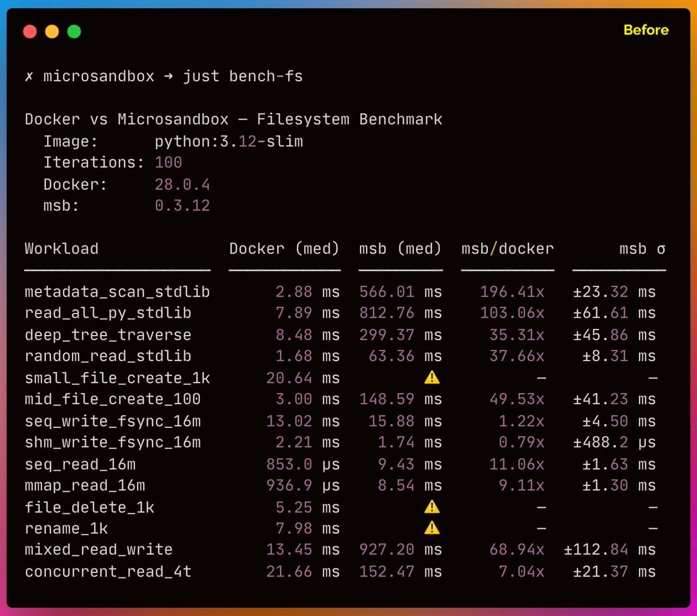Click the yellow minimize window button
697x616 pixels.
click(x=52, y=31)
